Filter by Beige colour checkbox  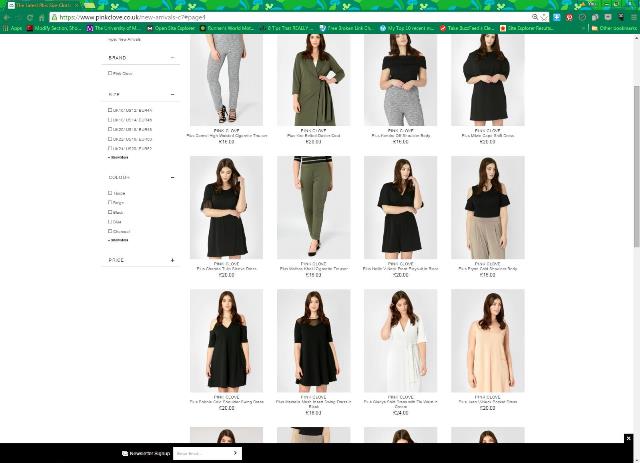[110, 203]
